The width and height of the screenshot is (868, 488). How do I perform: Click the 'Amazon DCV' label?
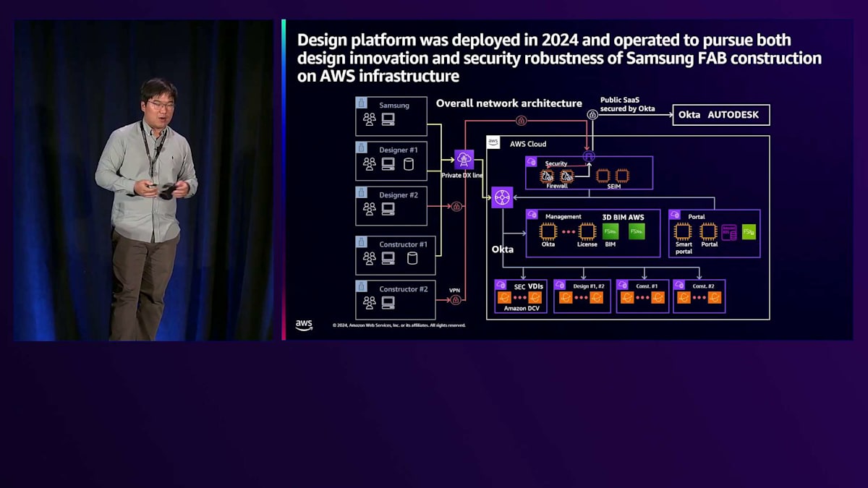pyautogui.click(x=521, y=309)
